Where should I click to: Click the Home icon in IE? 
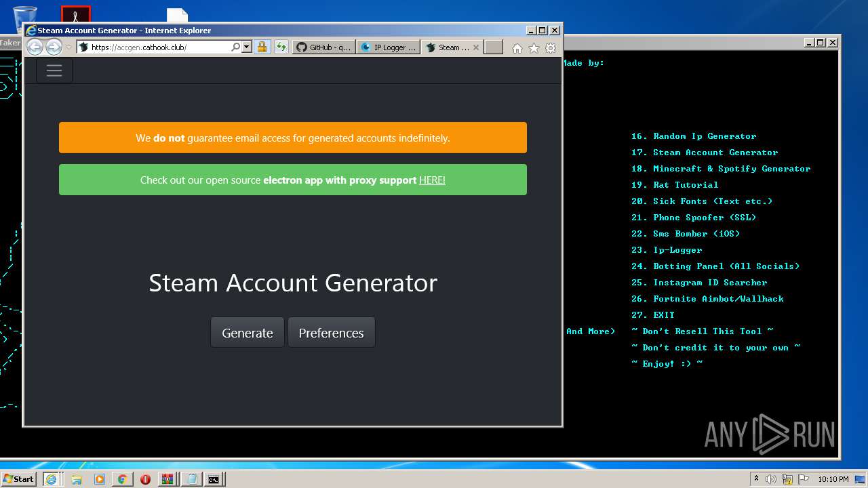pos(517,48)
